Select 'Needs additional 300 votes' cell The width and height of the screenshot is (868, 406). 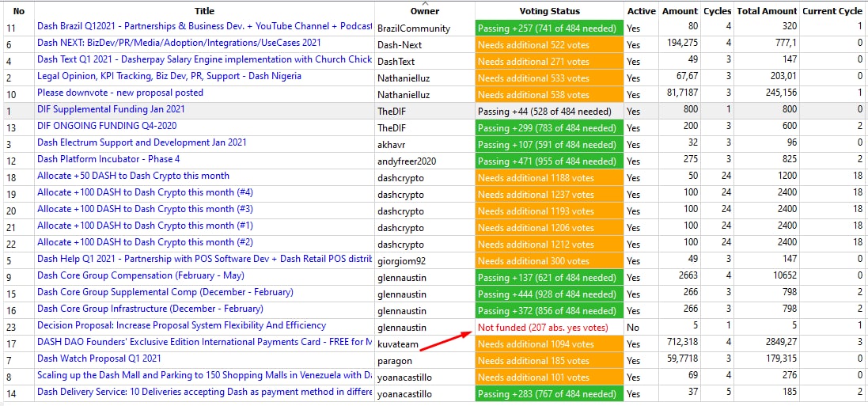[x=549, y=261]
